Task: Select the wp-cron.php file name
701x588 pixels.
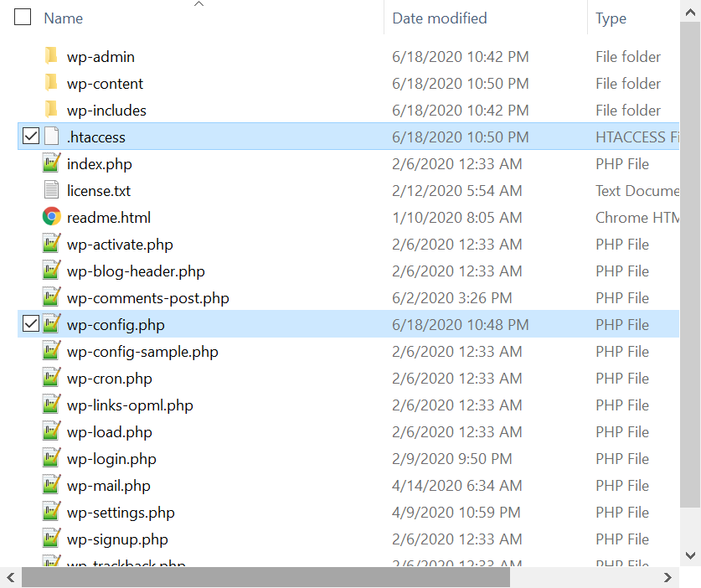Action: click(x=110, y=379)
